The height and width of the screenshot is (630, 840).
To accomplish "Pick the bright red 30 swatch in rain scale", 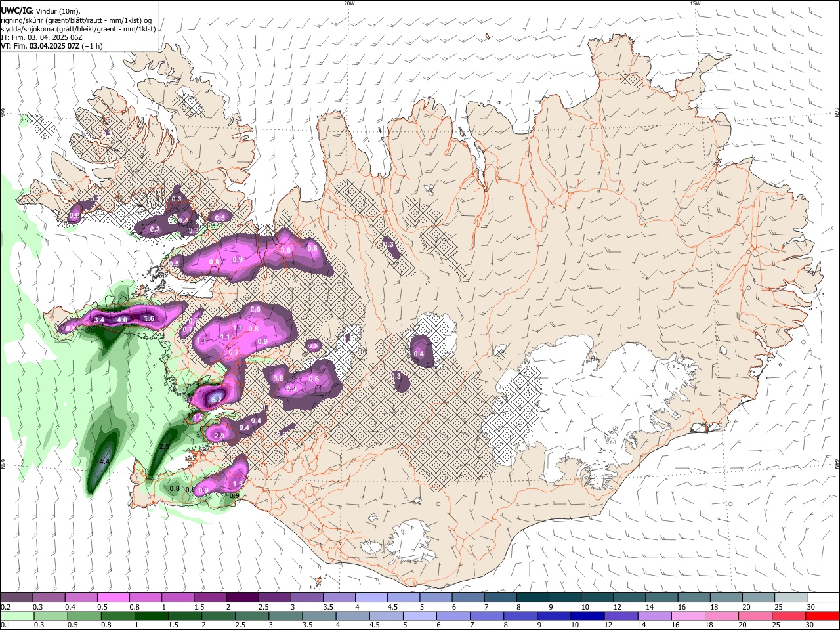I will pyautogui.click(x=822, y=616).
